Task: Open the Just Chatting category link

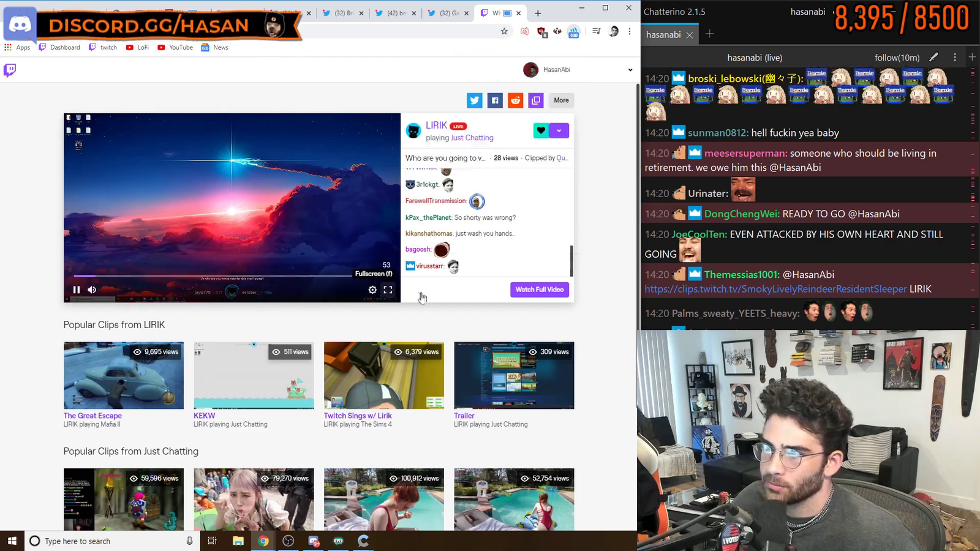Action: click(472, 138)
